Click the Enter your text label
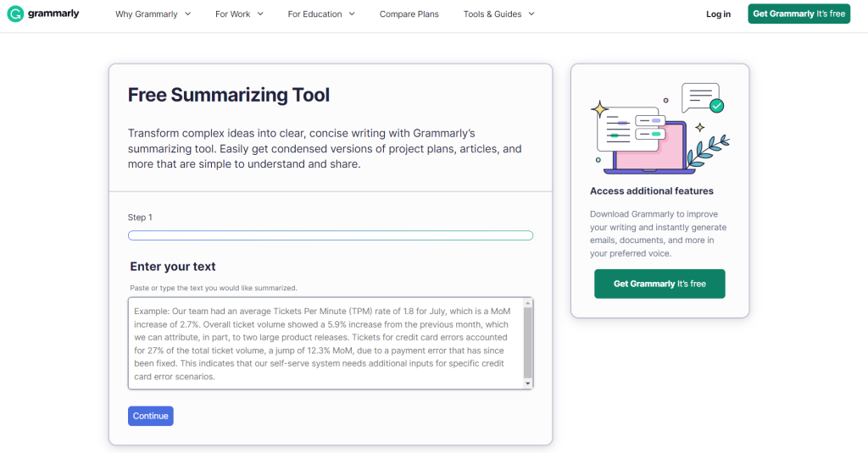 [173, 267]
